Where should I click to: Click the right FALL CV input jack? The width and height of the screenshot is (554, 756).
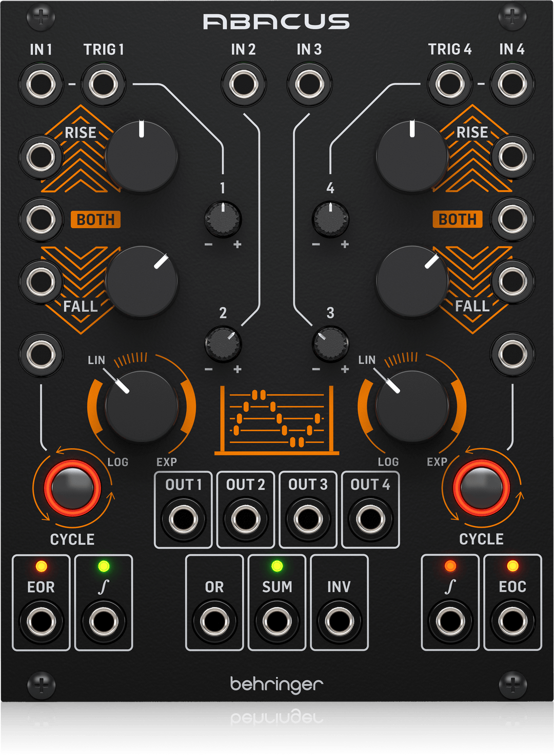pyautogui.click(x=512, y=282)
